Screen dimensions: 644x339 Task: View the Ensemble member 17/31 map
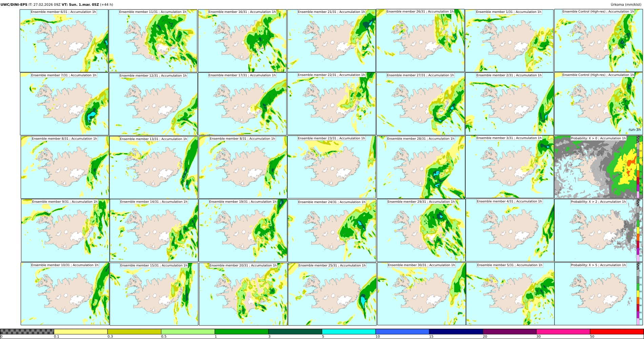tap(242, 104)
